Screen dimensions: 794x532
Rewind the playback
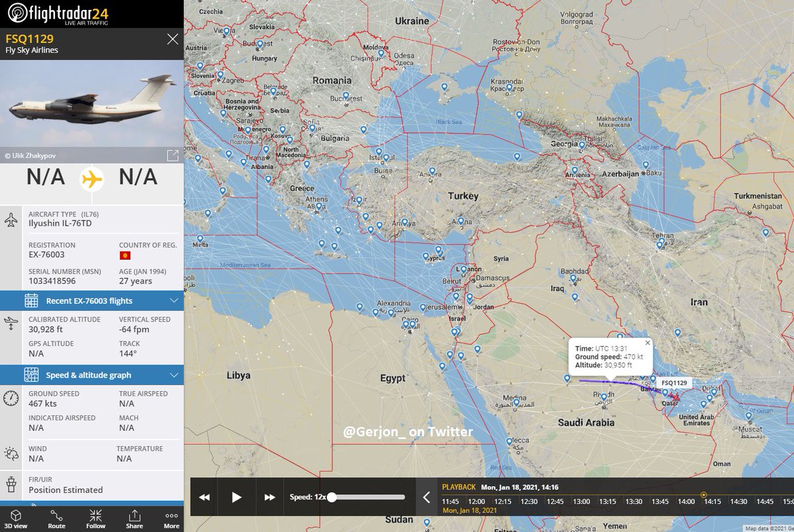coord(204,498)
